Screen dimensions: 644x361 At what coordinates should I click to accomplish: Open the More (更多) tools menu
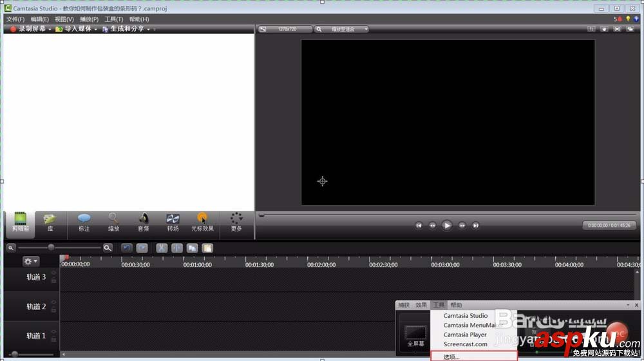coord(236,222)
